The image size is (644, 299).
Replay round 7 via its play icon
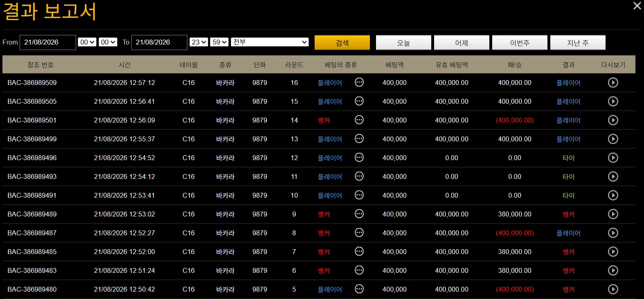[x=613, y=252]
